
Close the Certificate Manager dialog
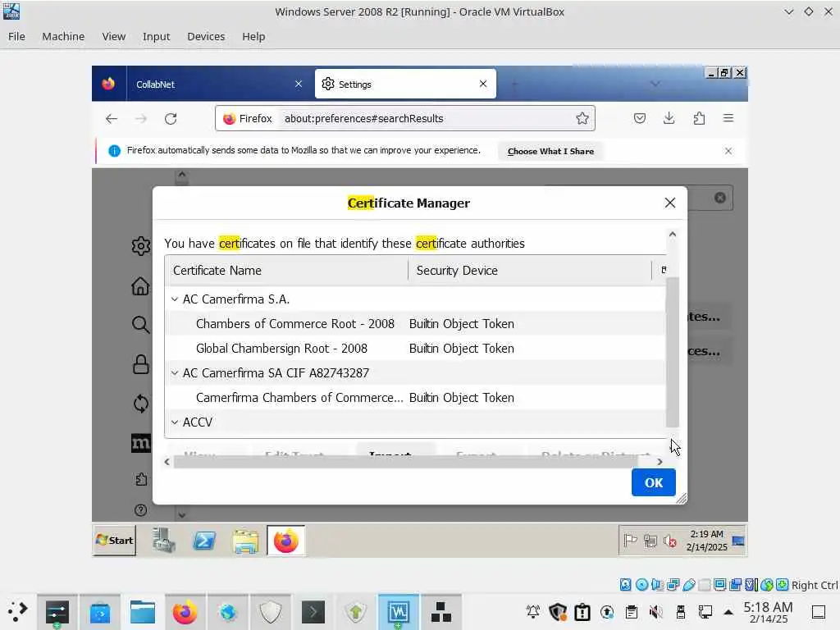click(x=669, y=203)
